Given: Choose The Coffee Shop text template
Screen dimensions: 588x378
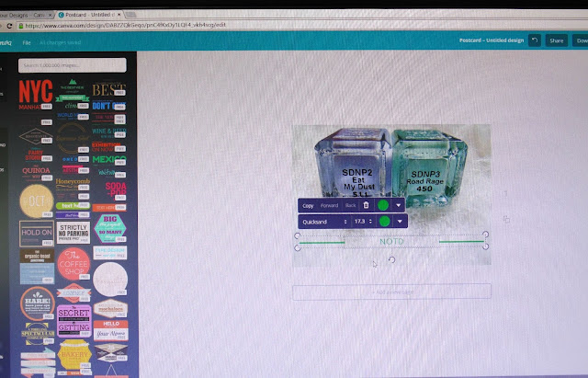Looking at the screenshot, I should (x=73, y=263).
